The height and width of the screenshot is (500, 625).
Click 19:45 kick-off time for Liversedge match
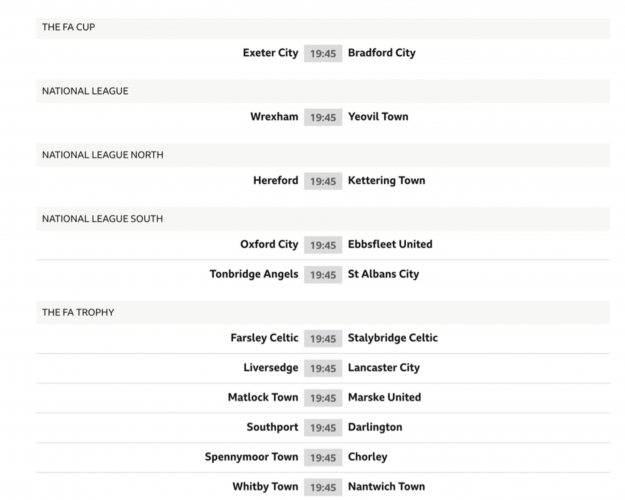tap(323, 368)
